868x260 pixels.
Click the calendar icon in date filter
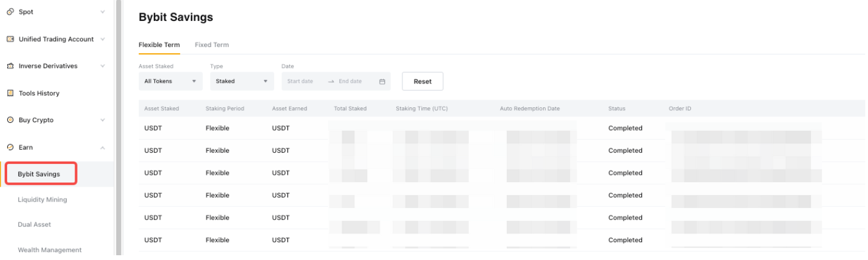pyautogui.click(x=382, y=82)
